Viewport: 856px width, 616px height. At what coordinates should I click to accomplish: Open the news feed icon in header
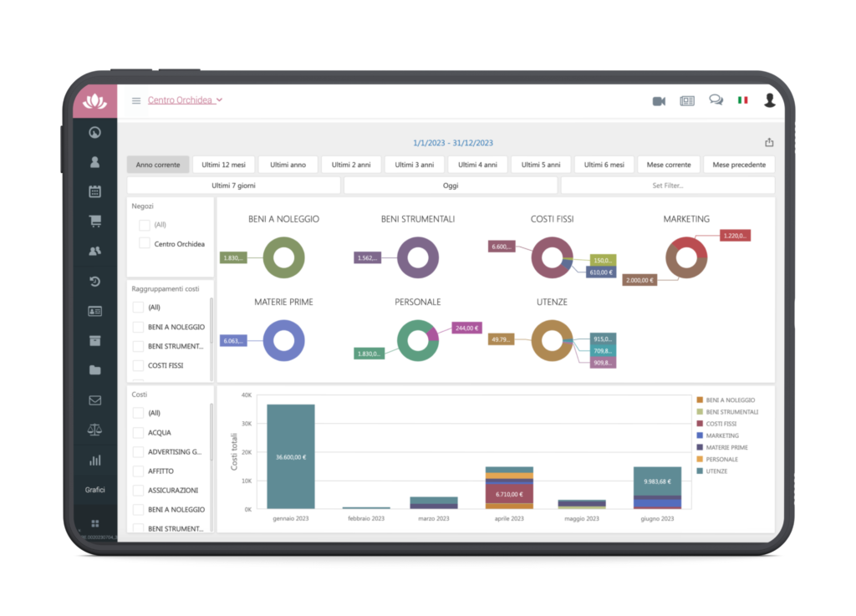click(x=687, y=101)
